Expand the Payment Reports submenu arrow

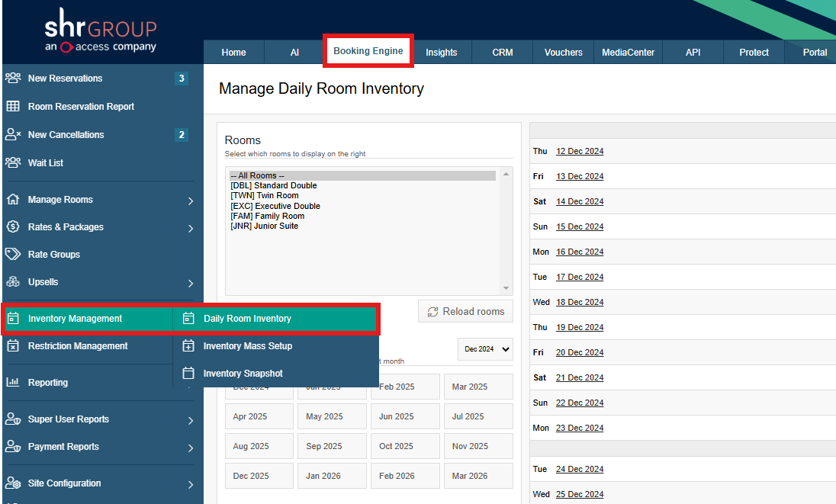click(191, 448)
